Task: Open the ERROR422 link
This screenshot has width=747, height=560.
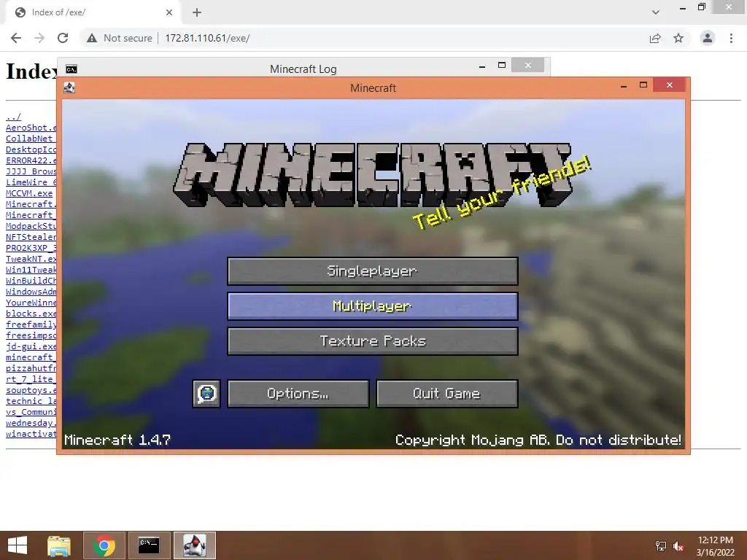Action: 31,160
